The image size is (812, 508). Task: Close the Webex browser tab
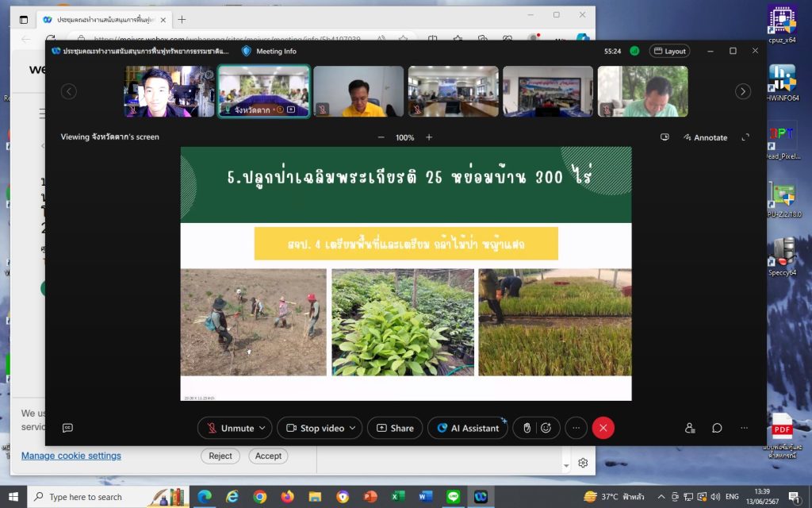[x=163, y=20]
